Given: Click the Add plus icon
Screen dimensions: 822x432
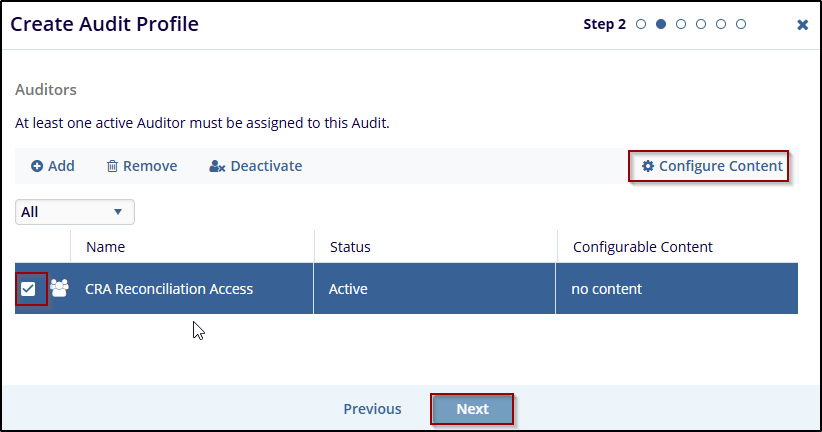Looking at the screenshot, I should [37, 166].
